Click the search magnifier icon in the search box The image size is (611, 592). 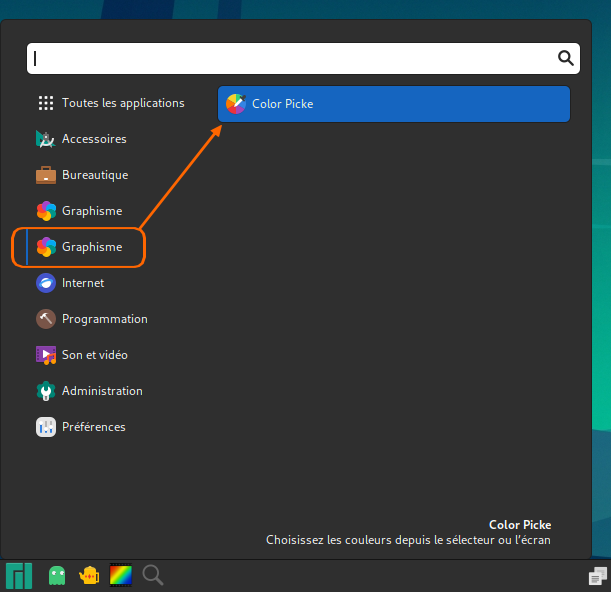[x=565, y=58]
